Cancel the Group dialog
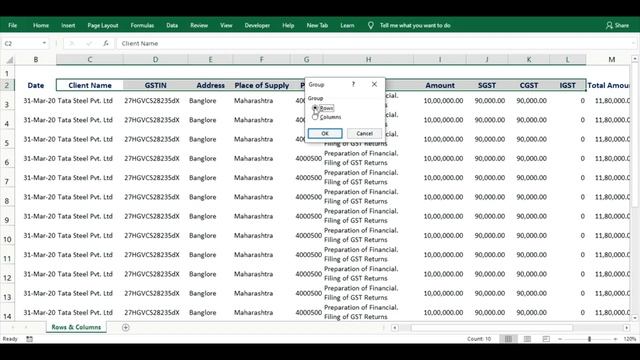The width and height of the screenshot is (640, 360). coord(364,133)
